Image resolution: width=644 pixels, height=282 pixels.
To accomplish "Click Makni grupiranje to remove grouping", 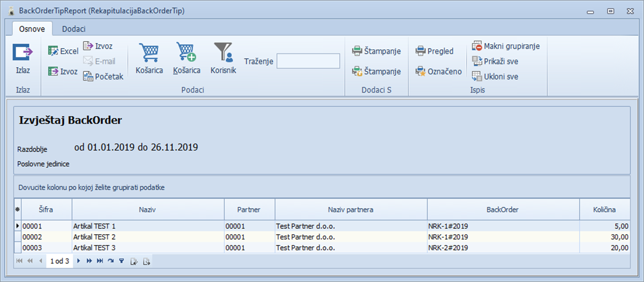I will coord(506,46).
